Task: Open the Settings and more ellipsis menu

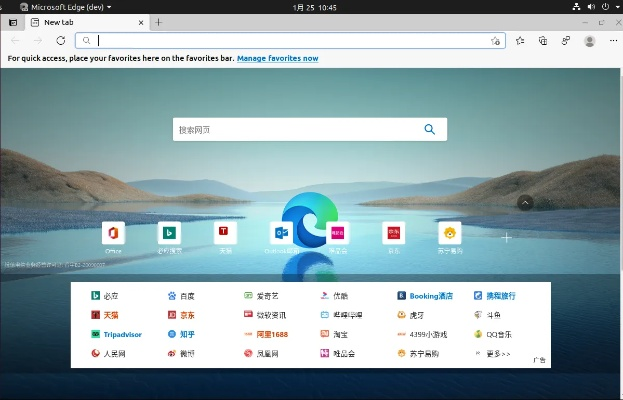Action: pyautogui.click(x=611, y=41)
